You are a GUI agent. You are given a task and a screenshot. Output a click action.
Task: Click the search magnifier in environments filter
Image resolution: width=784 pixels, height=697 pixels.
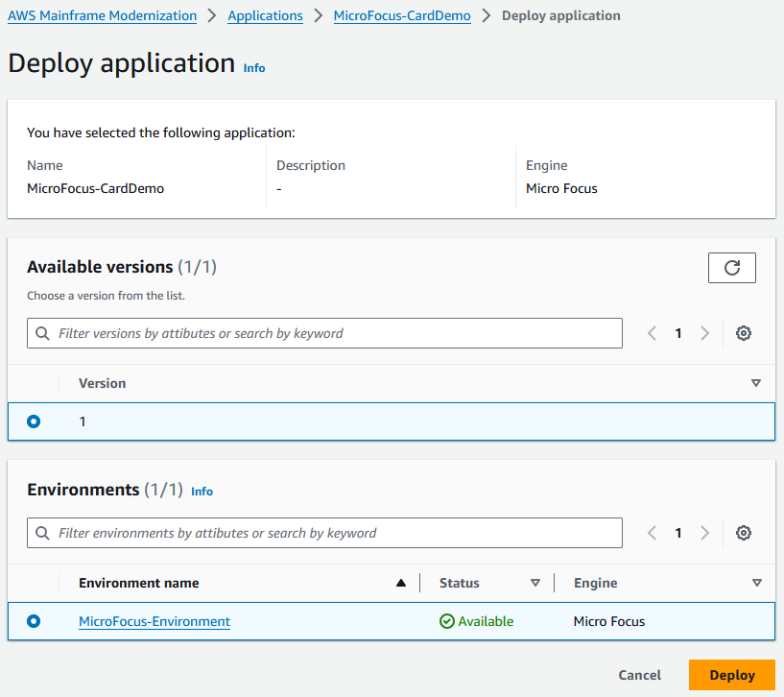(42, 533)
